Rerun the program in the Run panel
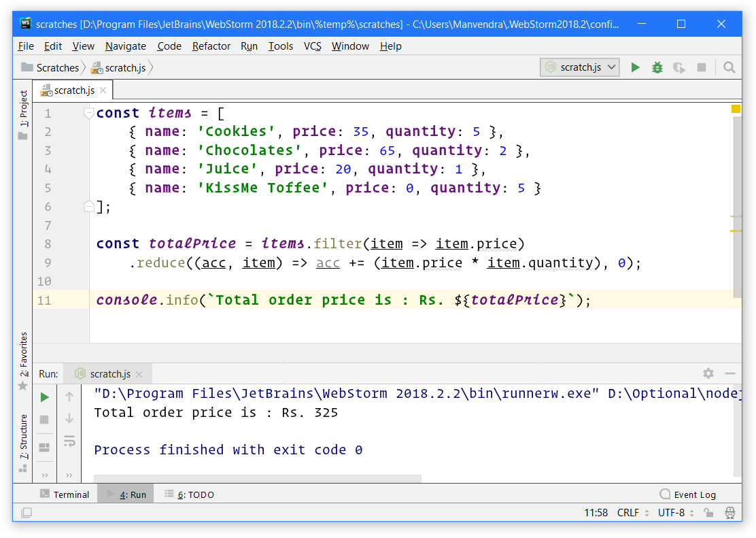 (x=44, y=397)
